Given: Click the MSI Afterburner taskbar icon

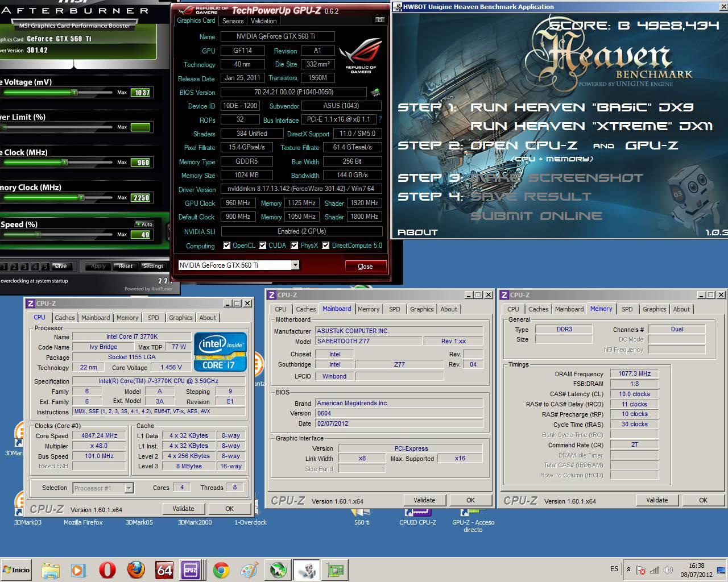Looking at the screenshot, I should [278, 570].
